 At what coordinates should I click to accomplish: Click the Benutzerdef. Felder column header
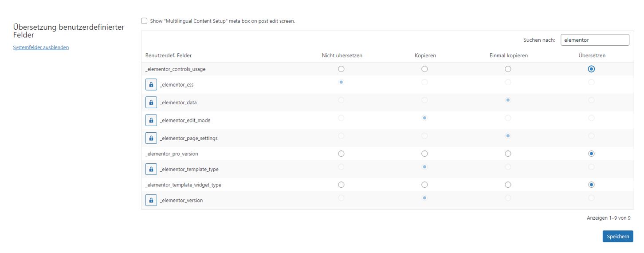pyautogui.click(x=169, y=55)
